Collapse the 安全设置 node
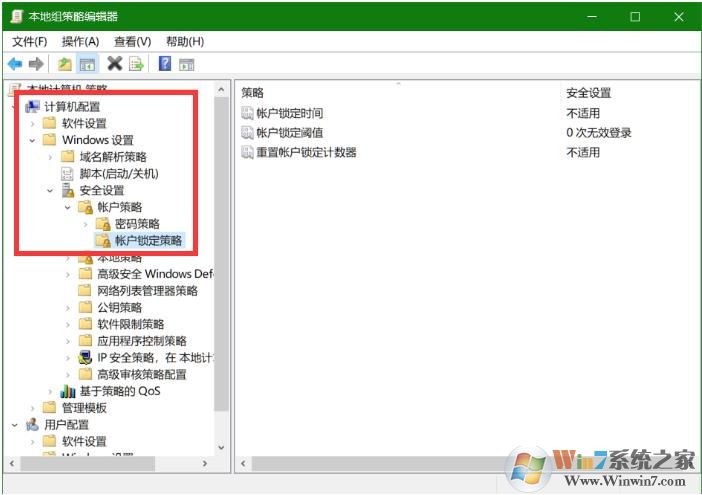The height and width of the screenshot is (495, 702). 50,191
